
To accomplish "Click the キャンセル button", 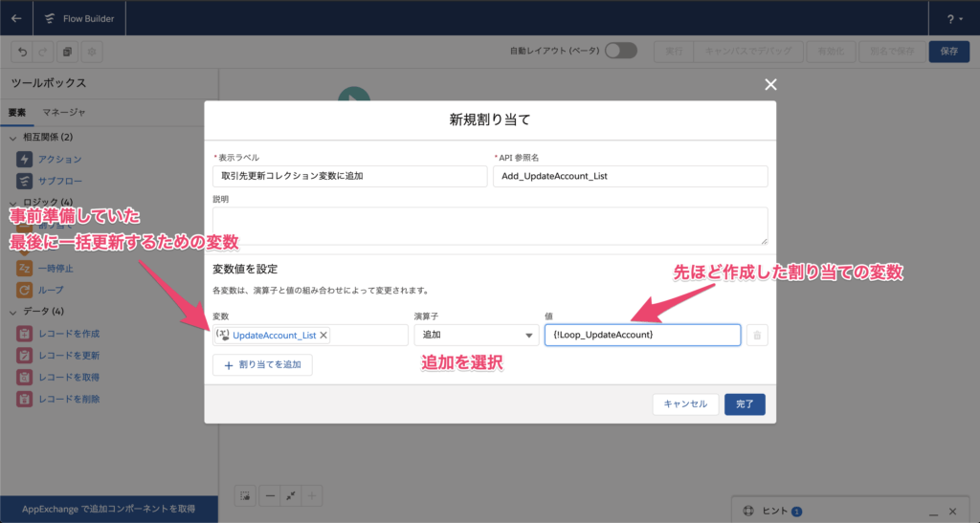I will pos(685,404).
